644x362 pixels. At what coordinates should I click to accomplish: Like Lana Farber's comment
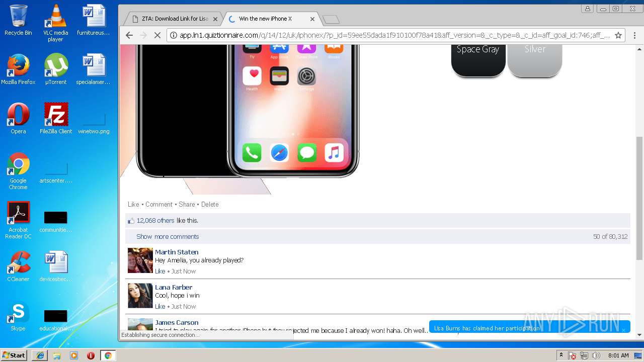(x=160, y=307)
